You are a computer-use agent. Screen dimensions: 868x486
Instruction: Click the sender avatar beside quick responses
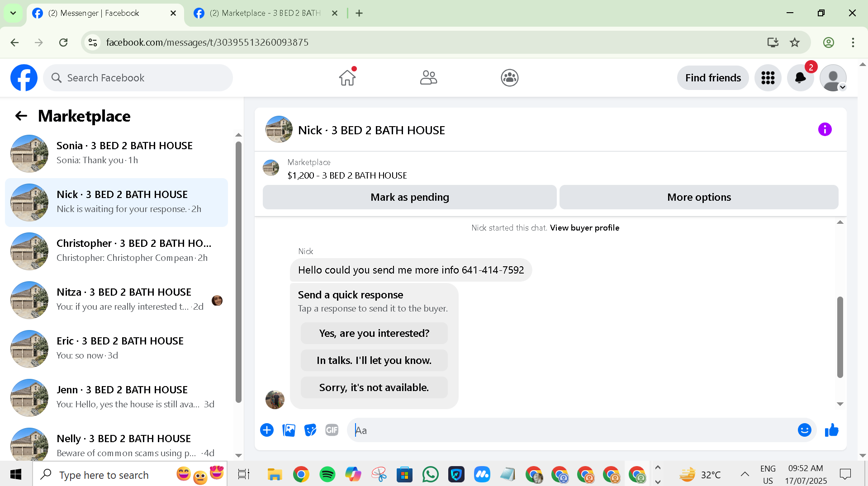click(x=275, y=400)
